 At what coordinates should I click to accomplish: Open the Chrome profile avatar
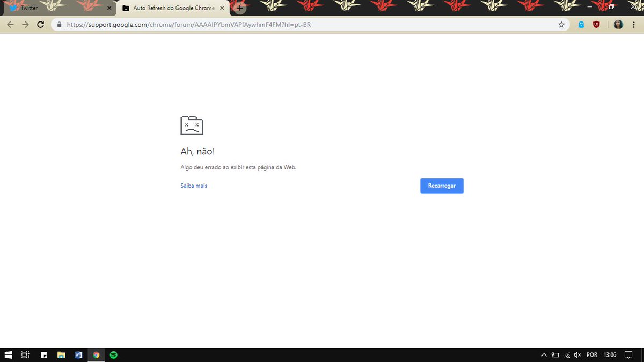point(618,25)
